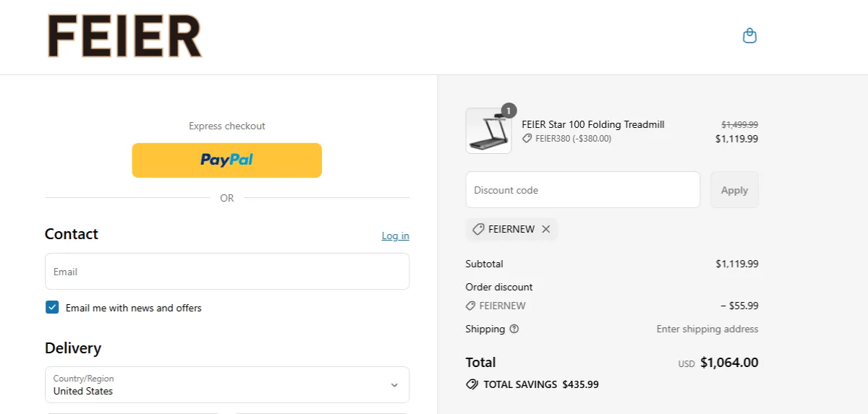Screen dimensions: 868x414
Task: Click the FEIER380 (-$380.00) discount text
Action: click(573, 139)
